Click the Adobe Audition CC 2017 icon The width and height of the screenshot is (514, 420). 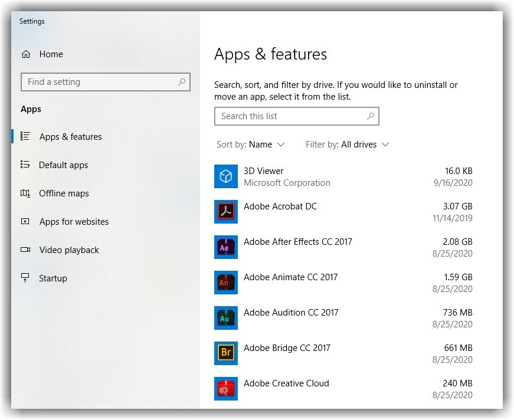pyautogui.click(x=226, y=318)
